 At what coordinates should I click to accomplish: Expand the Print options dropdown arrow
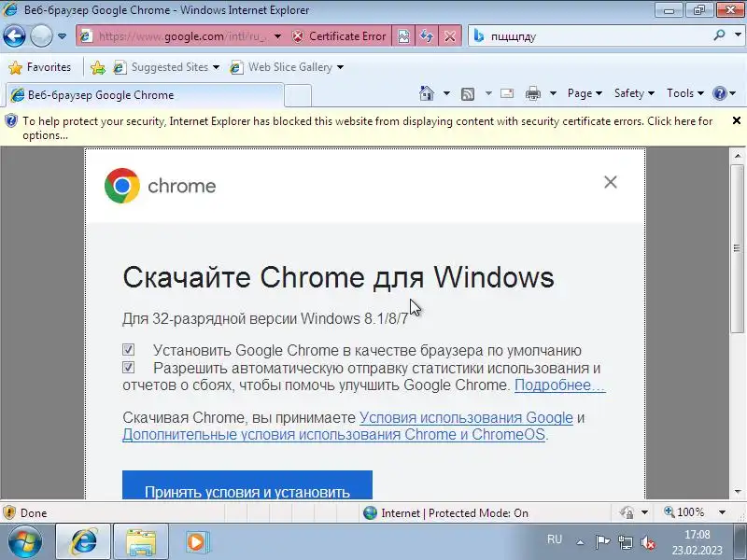[x=553, y=93]
